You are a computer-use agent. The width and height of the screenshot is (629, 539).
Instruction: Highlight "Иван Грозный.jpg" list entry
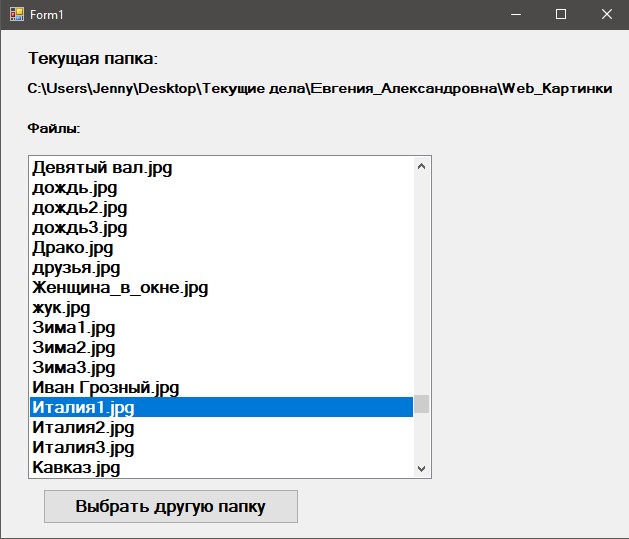click(105, 388)
